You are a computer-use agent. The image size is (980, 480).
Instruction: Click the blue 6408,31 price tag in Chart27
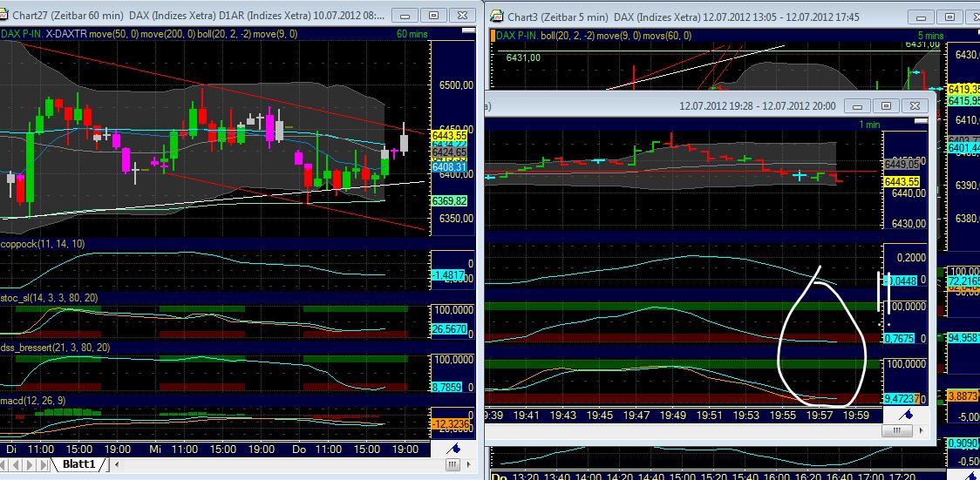click(x=449, y=167)
